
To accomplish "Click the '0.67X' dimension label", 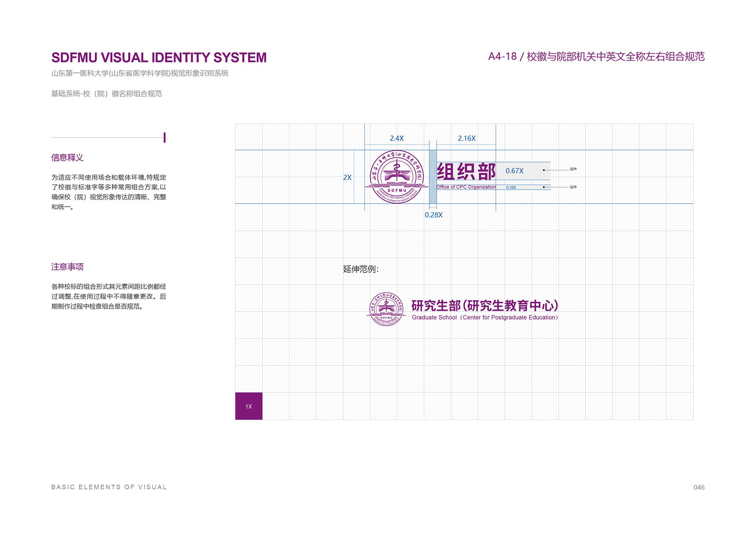I will pyautogui.click(x=514, y=171).
